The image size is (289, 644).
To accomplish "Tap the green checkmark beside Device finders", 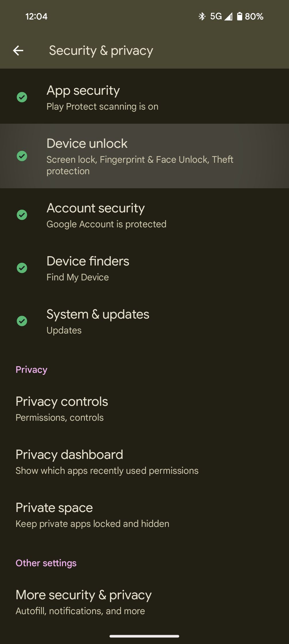I will coord(22,268).
